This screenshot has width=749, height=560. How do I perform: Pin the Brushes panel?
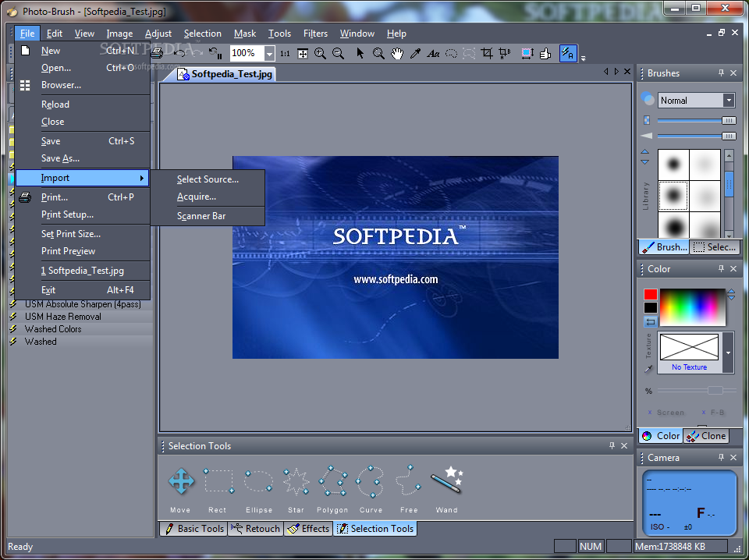click(x=721, y=73)
